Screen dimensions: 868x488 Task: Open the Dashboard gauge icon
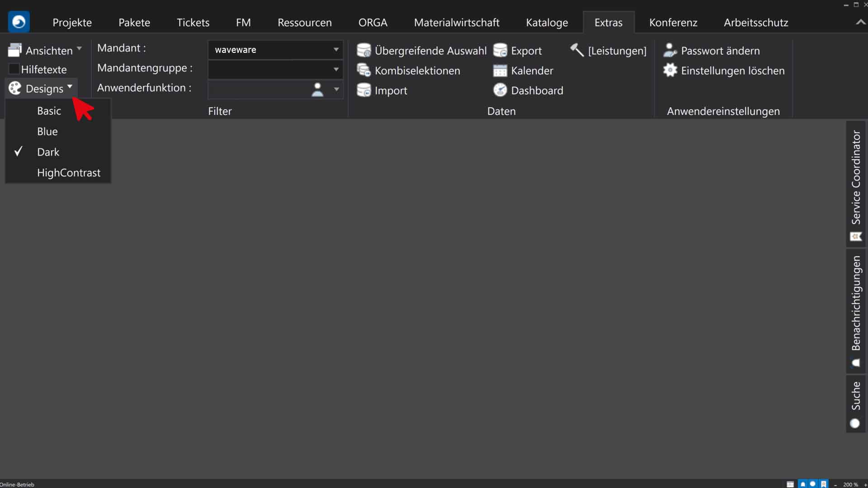(x=500, y=90)
